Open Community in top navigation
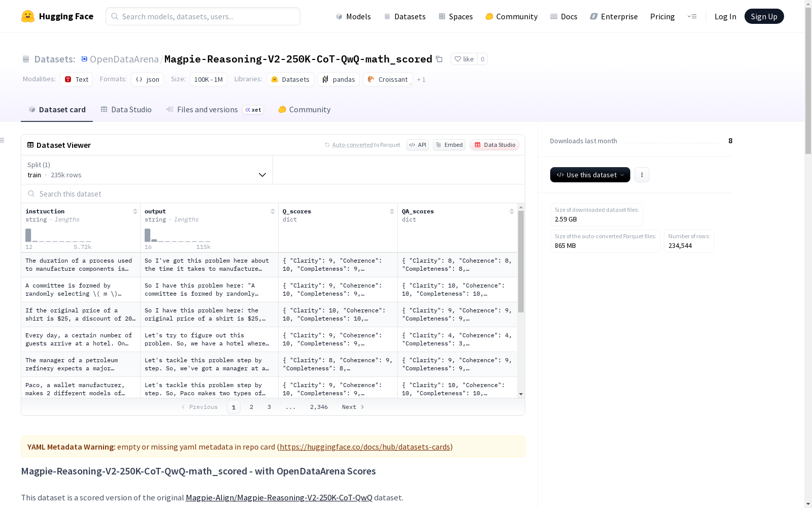 pyautogui.click(x=512, y=16)
